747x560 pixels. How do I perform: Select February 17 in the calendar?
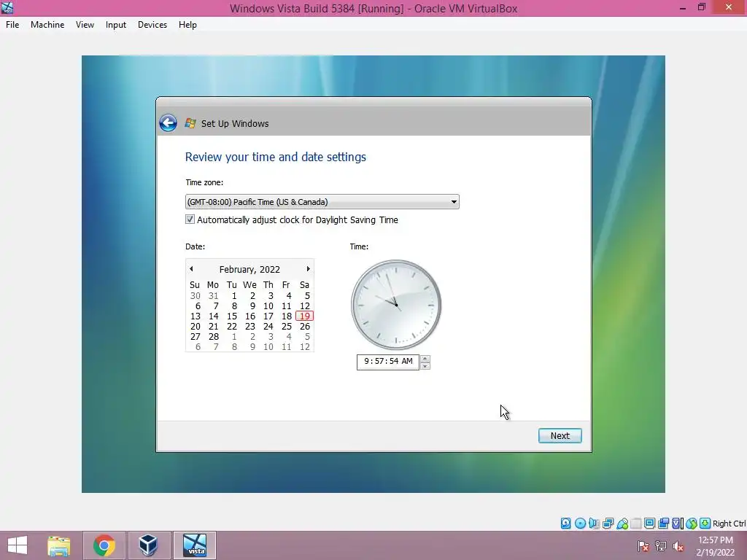click(x=268, y=316)
